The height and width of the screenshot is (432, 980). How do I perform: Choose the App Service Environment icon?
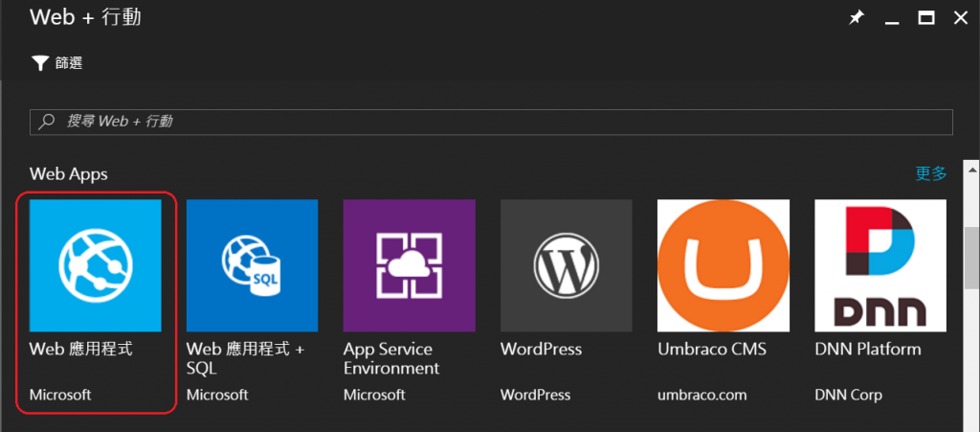[410, 265]
